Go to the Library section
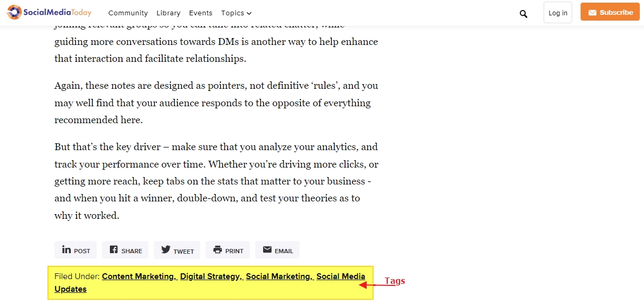The image size is (644, 305). pos(168,13)
